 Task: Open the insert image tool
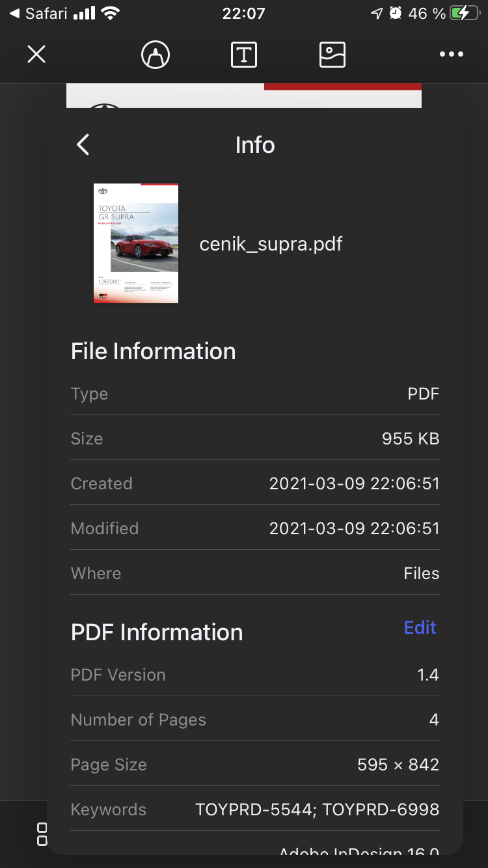pos(332,55)
